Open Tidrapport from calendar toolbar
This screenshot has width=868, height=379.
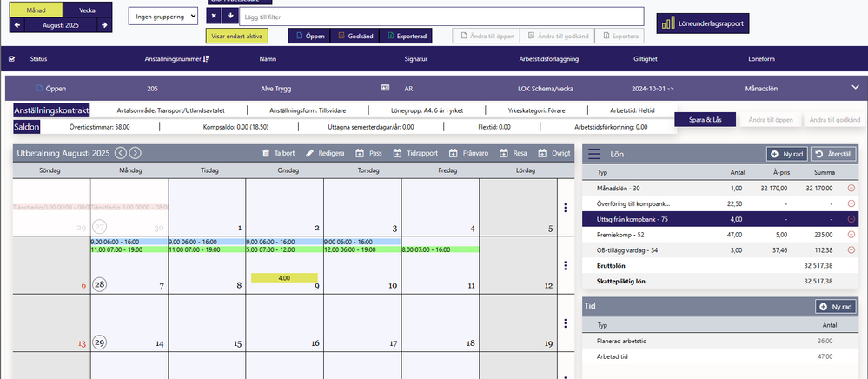pos(398,153)
